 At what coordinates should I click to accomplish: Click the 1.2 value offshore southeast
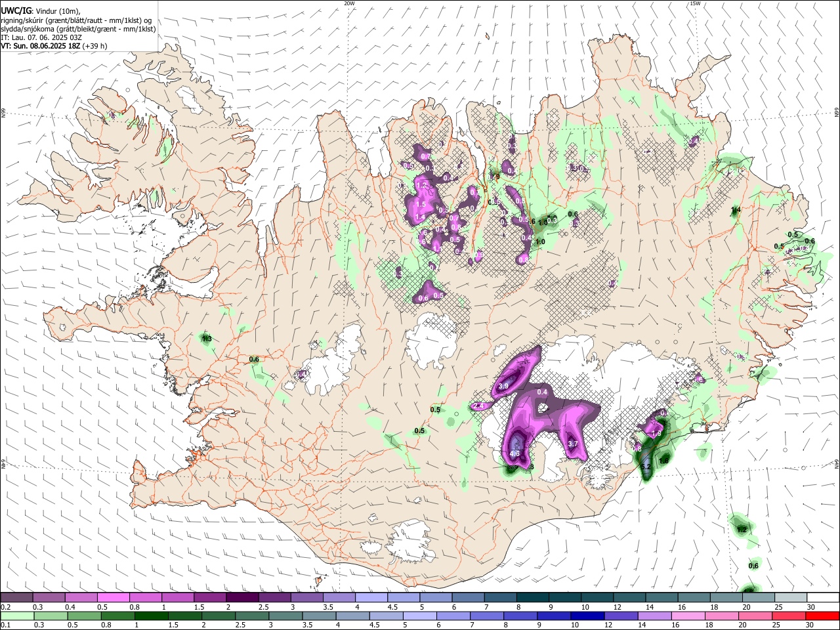tap(742, 529)
